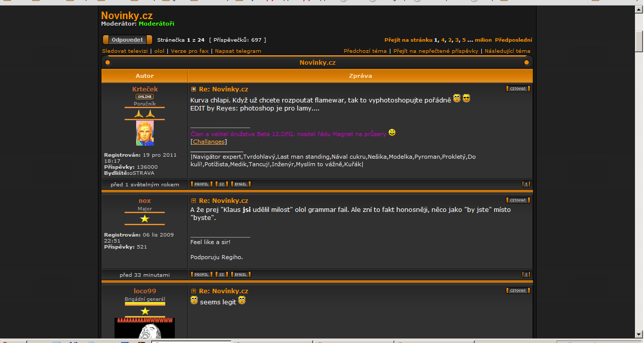Go to Předposlední page link
Viewport: 644px width, 343px height.
[x=513, y=40]
